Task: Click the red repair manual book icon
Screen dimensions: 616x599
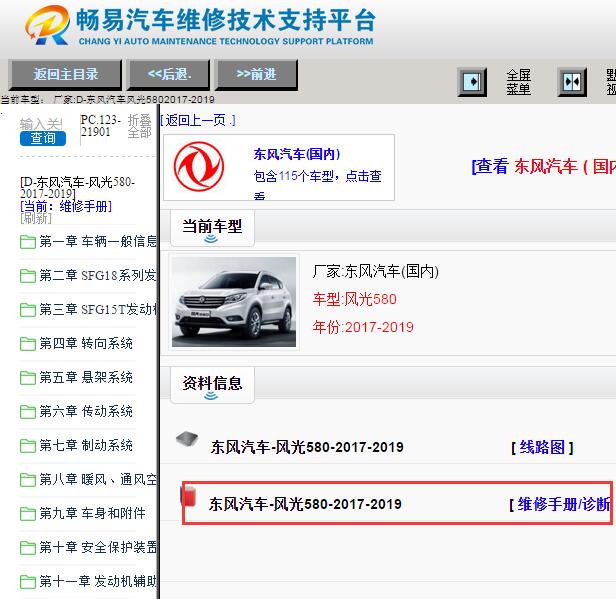Action: (188, 496)
